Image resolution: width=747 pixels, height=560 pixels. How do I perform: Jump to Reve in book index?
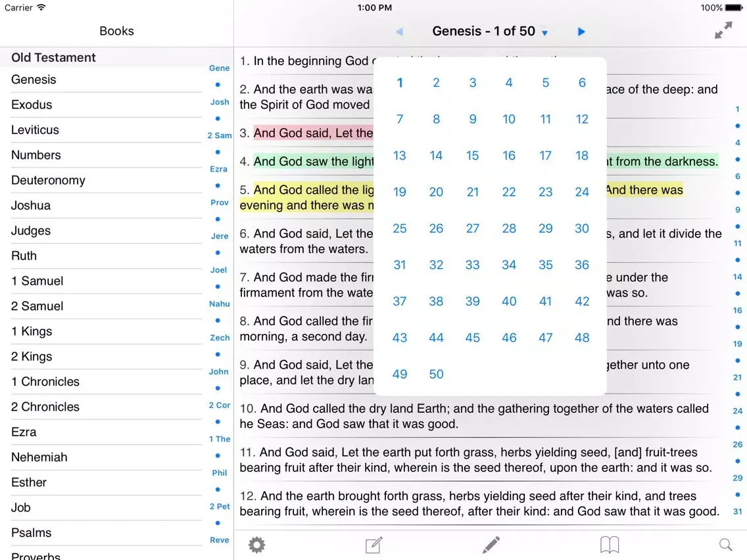click(x=220, y=540)
